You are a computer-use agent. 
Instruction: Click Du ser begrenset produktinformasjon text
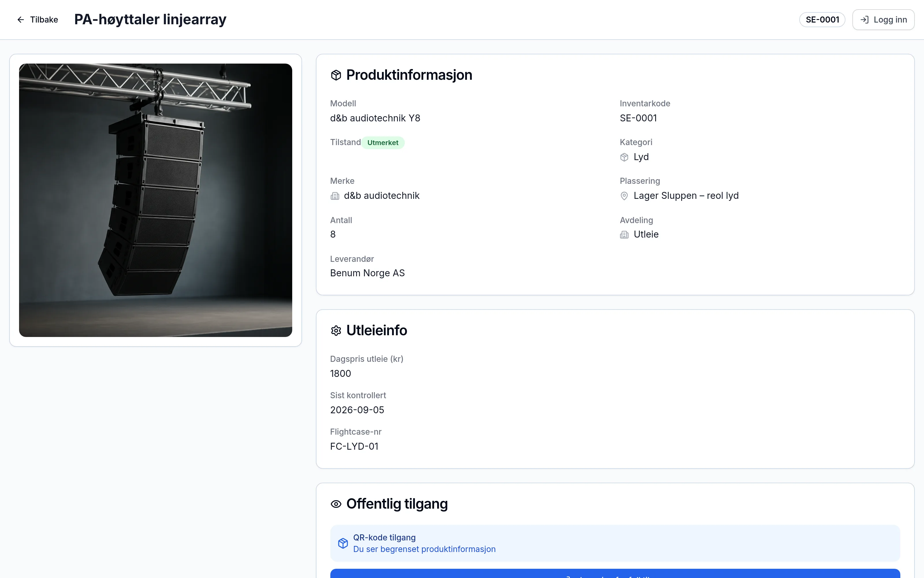pyautogui.click(x=424, y=549)
